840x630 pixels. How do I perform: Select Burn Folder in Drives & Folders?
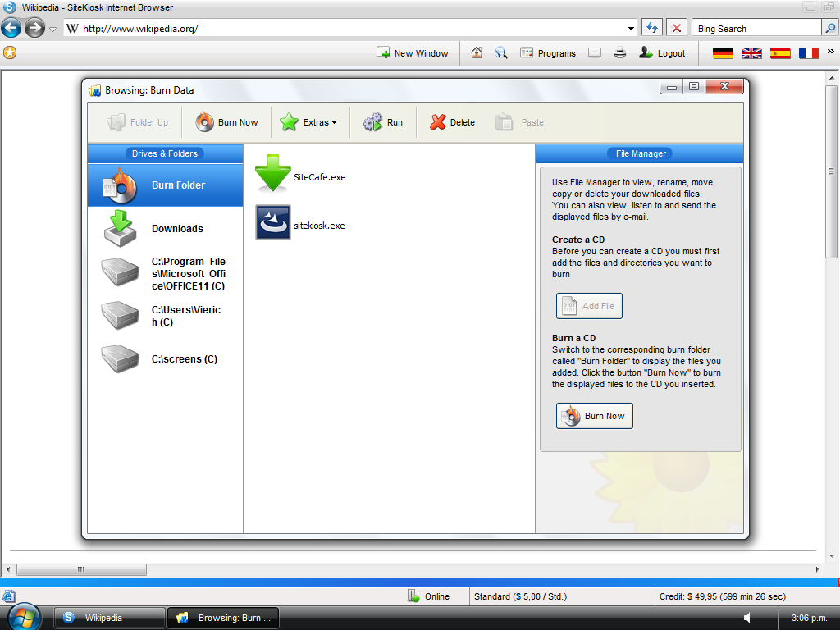165,185
